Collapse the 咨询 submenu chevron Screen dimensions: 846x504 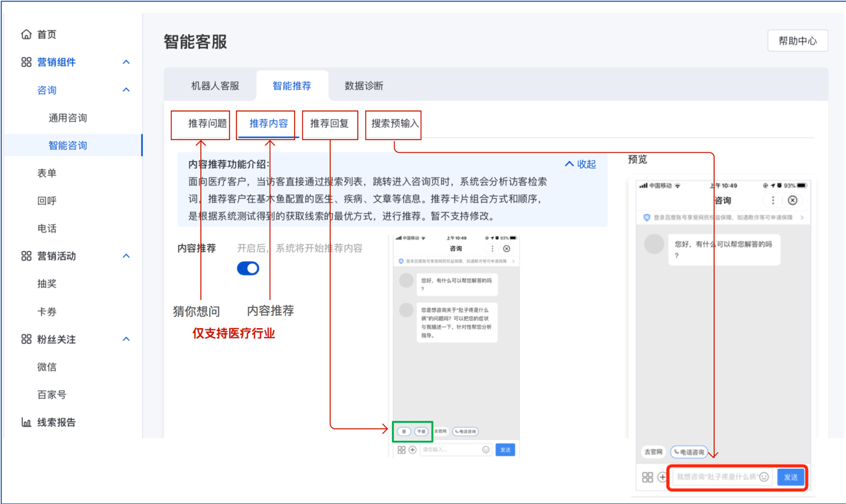click(126, 90)
